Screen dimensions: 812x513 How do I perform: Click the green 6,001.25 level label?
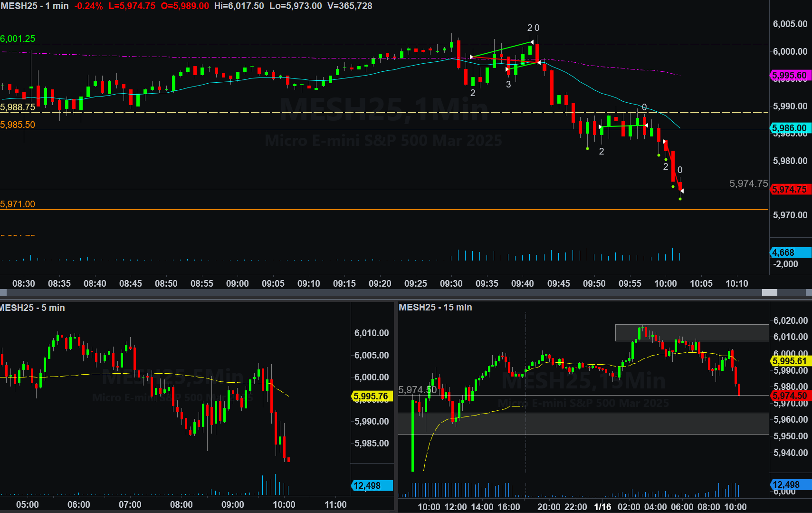[x=18, y=39]
